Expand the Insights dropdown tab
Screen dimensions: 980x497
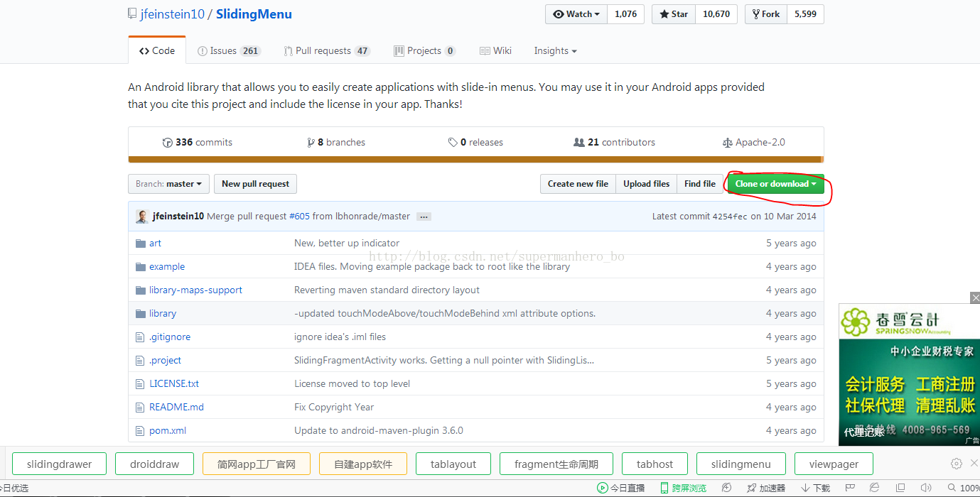[x=555, y=51]
